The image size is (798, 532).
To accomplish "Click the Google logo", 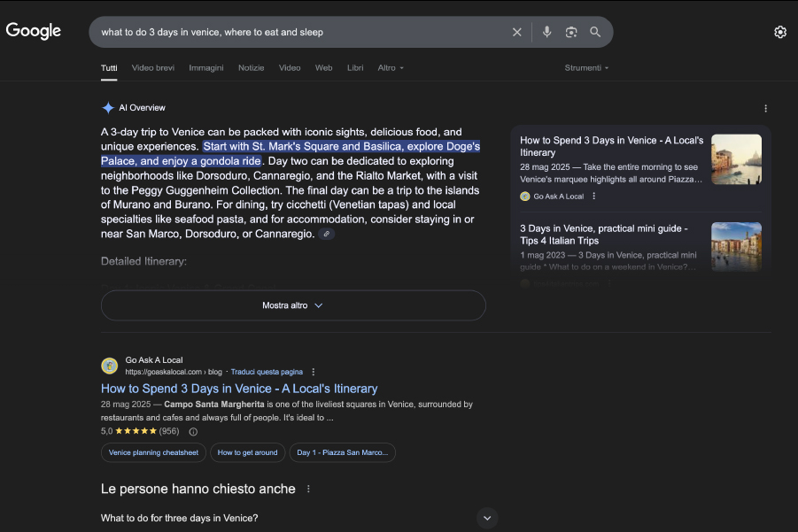I will coord(34,31).
